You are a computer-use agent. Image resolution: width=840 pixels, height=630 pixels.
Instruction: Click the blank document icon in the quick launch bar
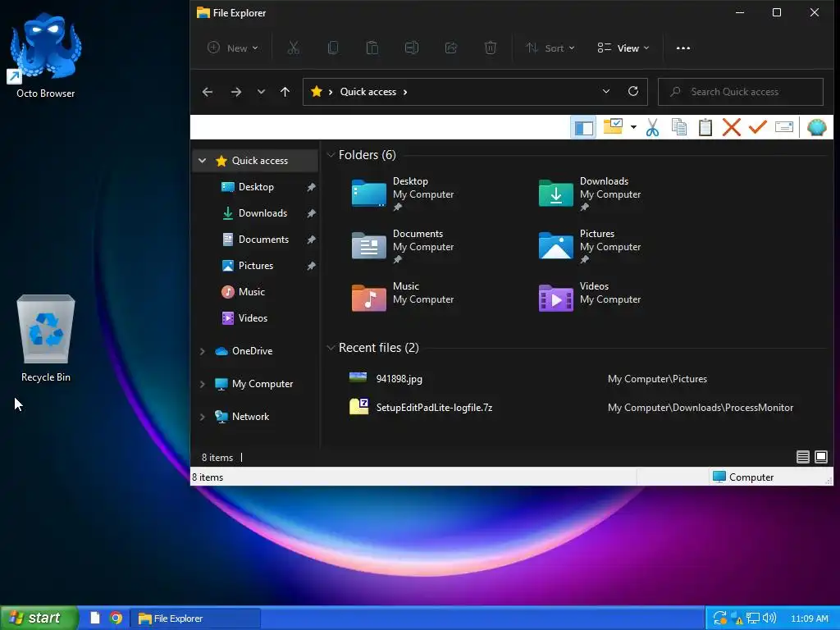coord(95,619)
